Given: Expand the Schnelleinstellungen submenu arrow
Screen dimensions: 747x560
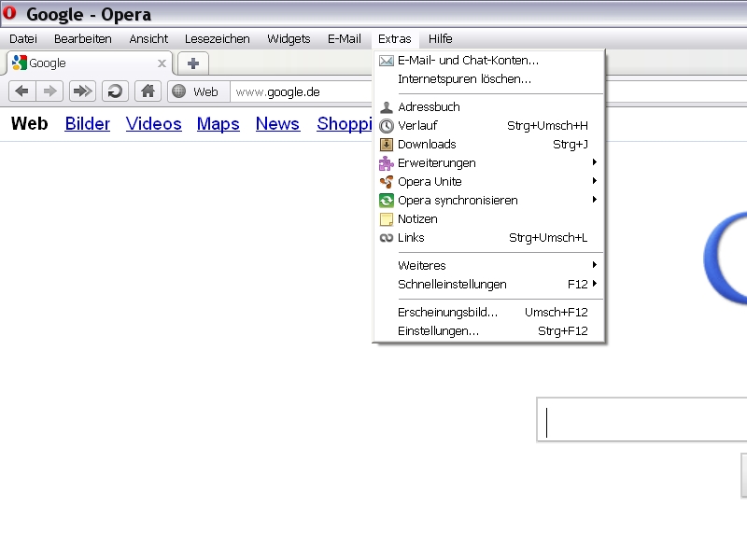Looking at the screenshot, I should [x=595, y=284].
